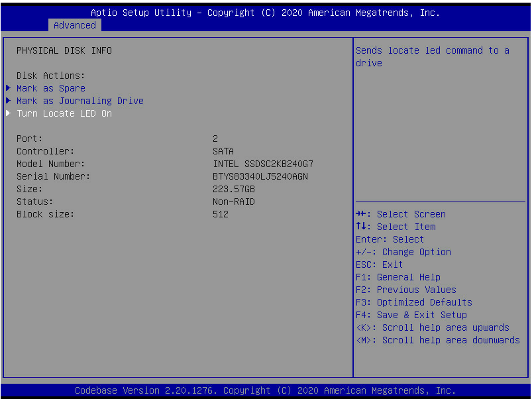
Task: Click the Port label
Action: [30, 139]
